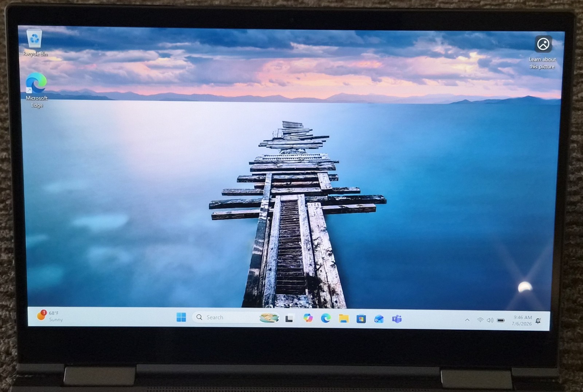Select the Microsoft Edge desktop shortcut

[36, 90]
